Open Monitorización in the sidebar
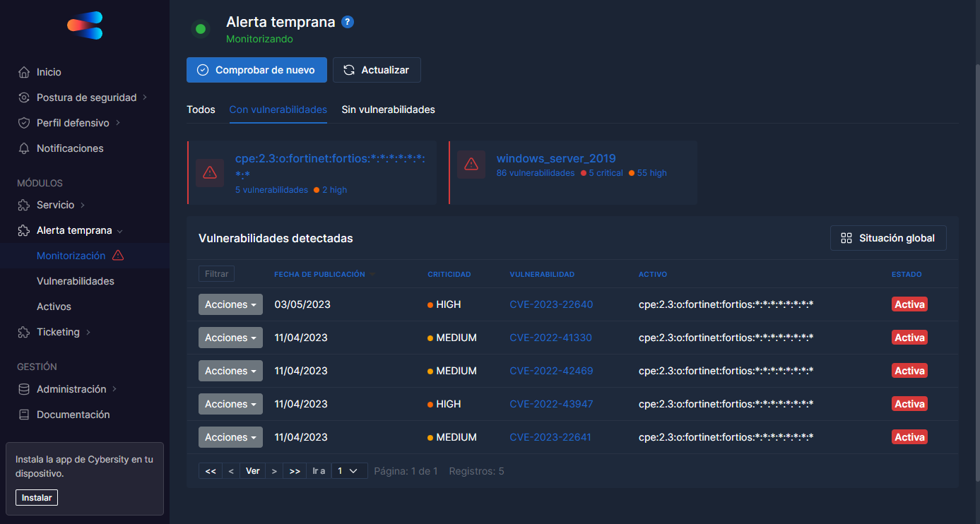Image resolution: width=980 pixels, height=524 pixels. (x=71, y=256)
